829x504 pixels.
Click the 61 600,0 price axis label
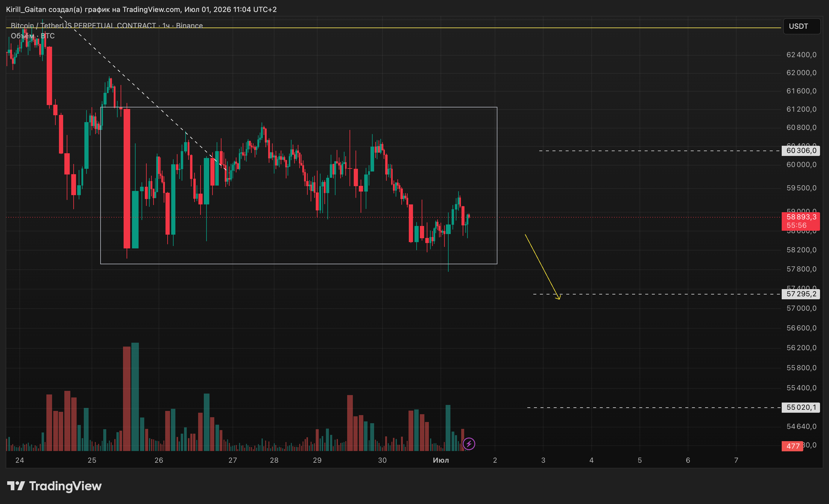point(801,91)
